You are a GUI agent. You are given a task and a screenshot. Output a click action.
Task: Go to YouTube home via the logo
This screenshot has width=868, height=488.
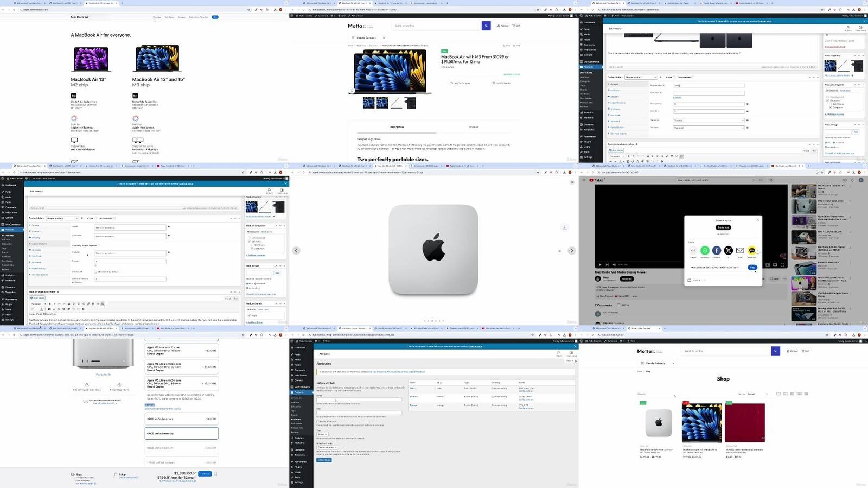click(596, 180)
